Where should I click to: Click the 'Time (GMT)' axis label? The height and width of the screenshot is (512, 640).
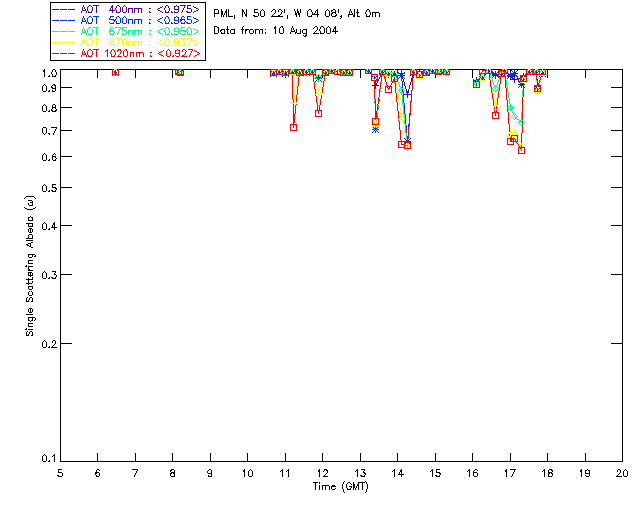[x=340, y=487]
